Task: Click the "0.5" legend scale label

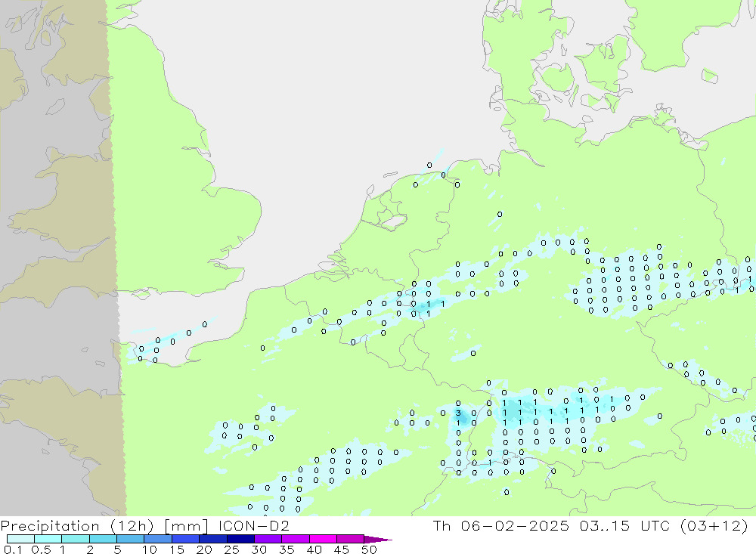Action: coord(41,549)
